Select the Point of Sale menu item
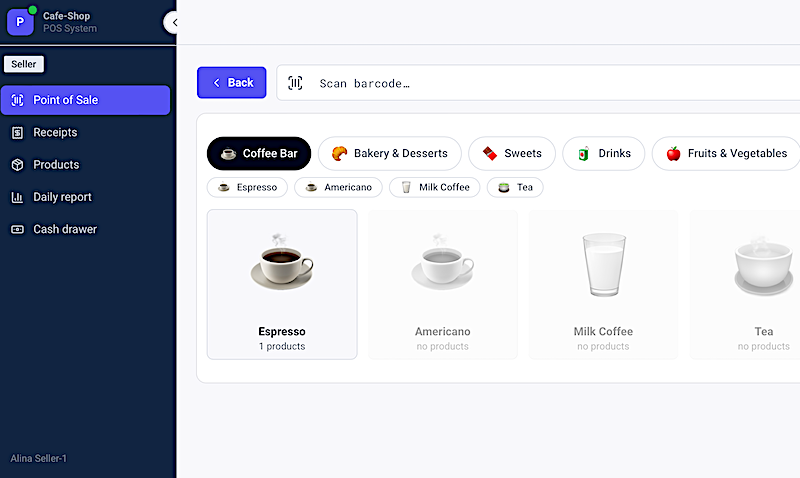The width and height of the screenshot is (800, 478). [x=85, y=100]
